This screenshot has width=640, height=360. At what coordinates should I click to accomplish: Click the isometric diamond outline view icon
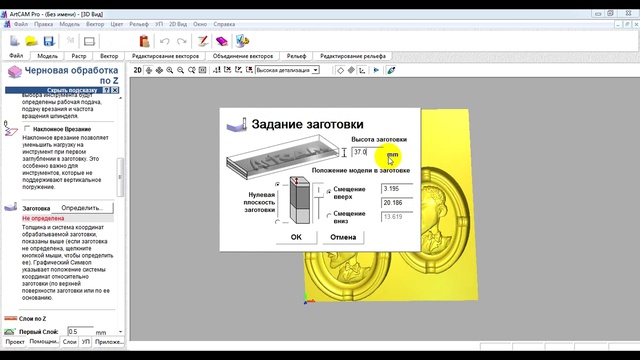click(x=340, y=70)
